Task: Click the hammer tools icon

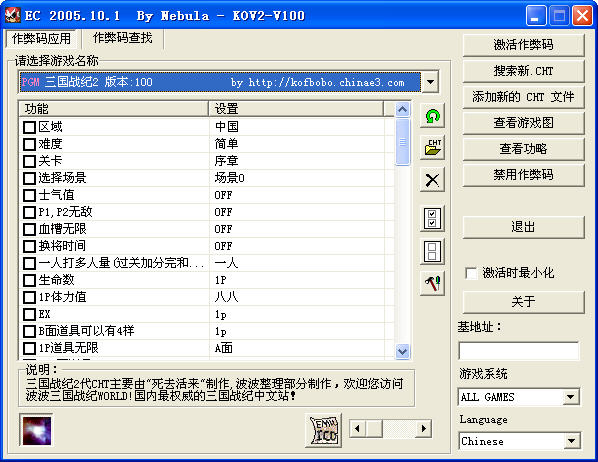Action: point(432,283)
